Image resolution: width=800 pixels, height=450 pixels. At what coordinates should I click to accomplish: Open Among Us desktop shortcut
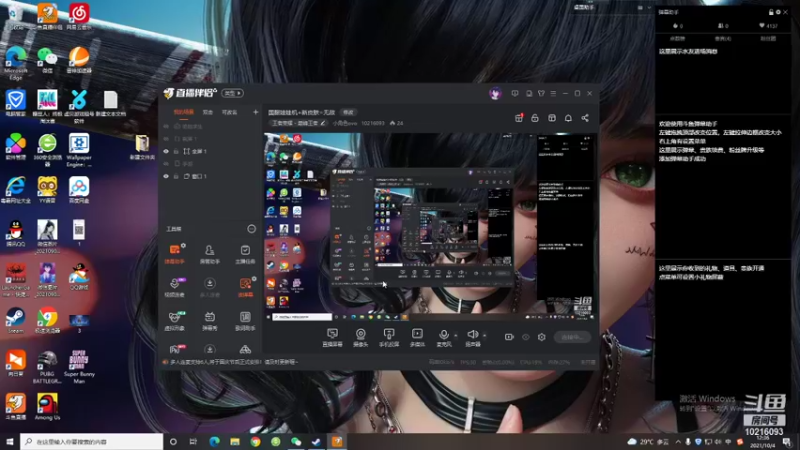pos(47,407)
